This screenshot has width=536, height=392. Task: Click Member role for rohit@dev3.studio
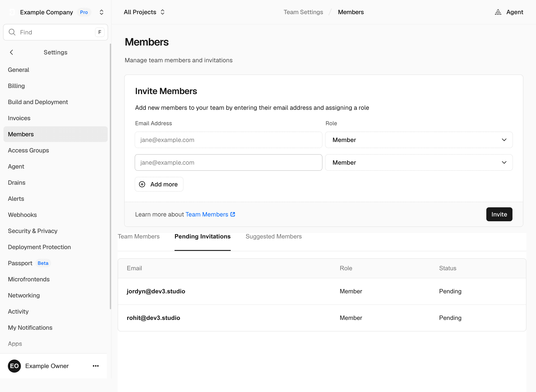pos(351,318)
